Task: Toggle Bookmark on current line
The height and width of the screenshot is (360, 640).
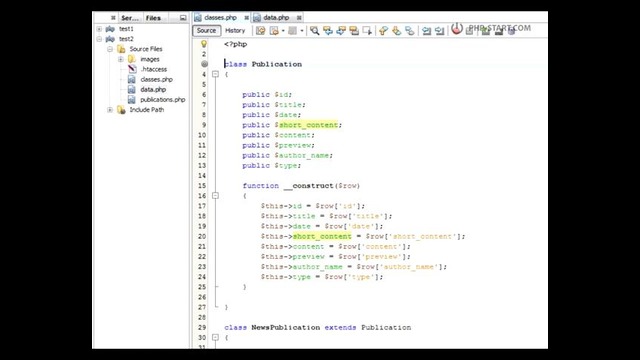Action: click(409, 31)
